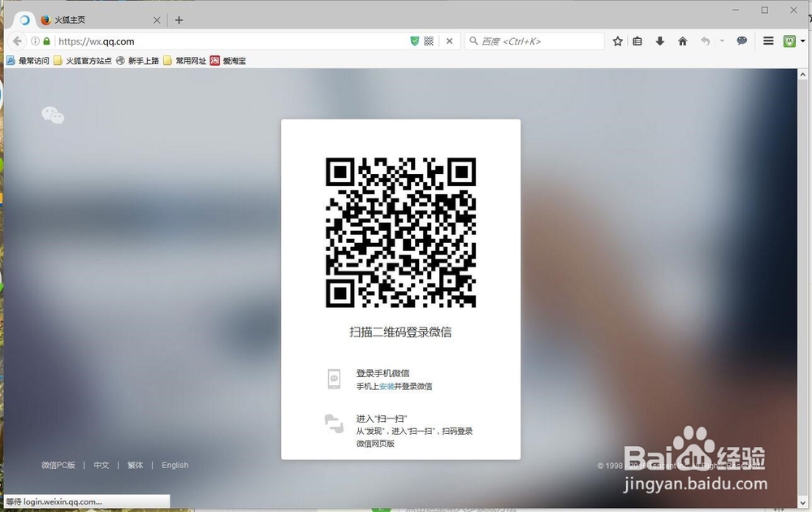Stop page loading with the X icon
This screenshot has height=512, width=812.
tap(449, 41)
